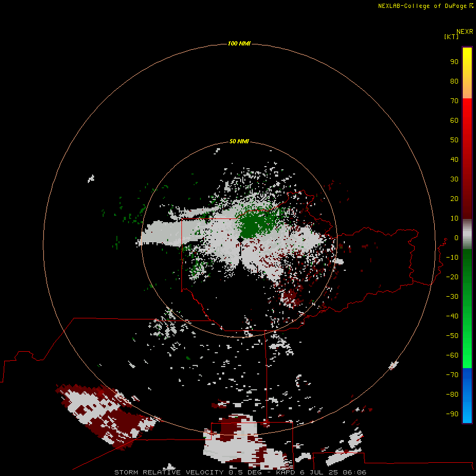This screenshot has height=476, width=476.
Task: Click the [KT] units label
Action: tap(451, 36)
